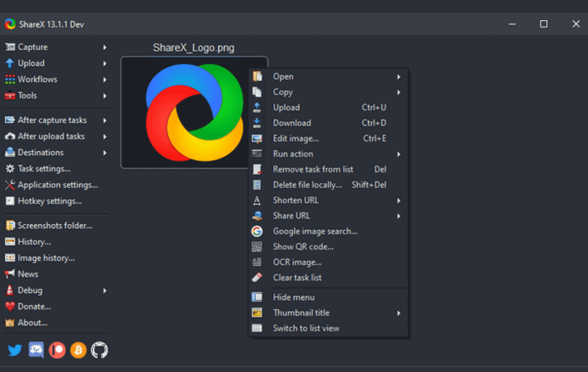Open the GitHub icon link
588x372 pixels.
100,350
